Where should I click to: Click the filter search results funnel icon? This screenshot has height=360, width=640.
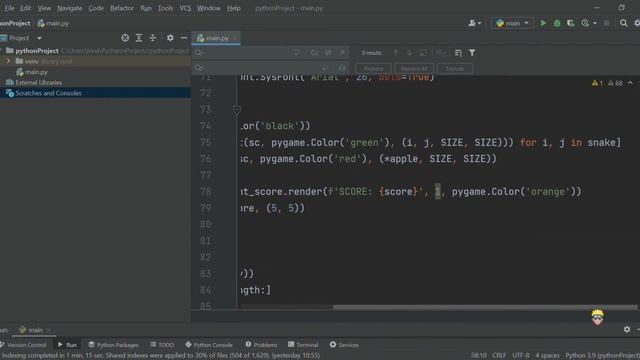click(472, 53)
